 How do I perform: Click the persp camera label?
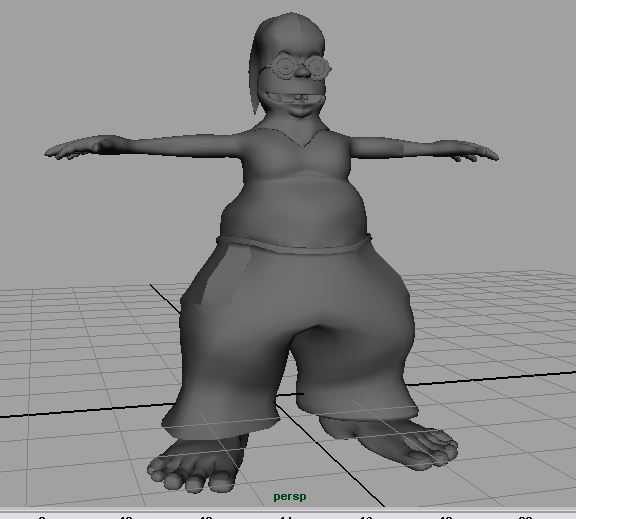(x=289, y=497)
